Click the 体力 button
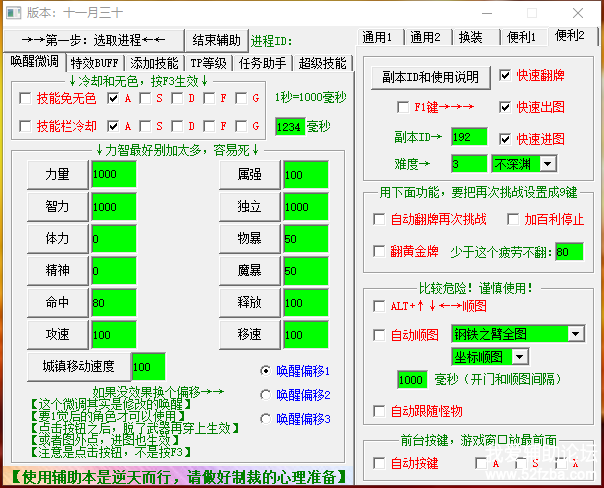This screenshot has height=488, width=604. pos(58,239)
